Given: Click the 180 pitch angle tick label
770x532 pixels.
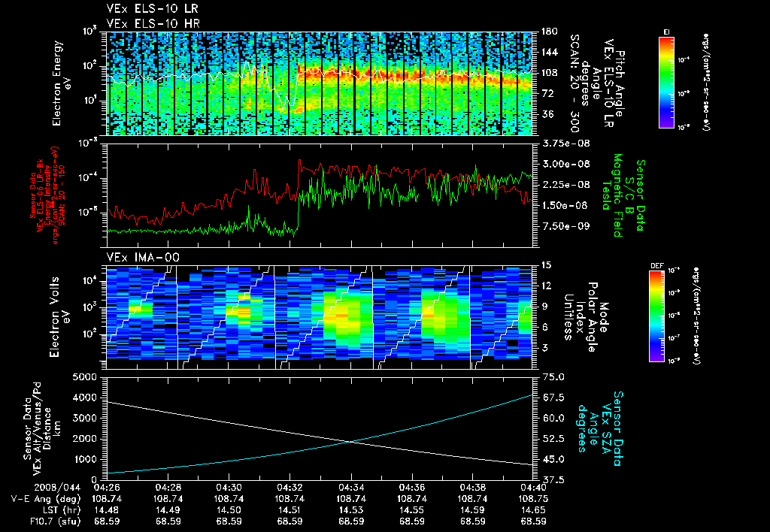Looking at the screenshot, I should (550, 32).
